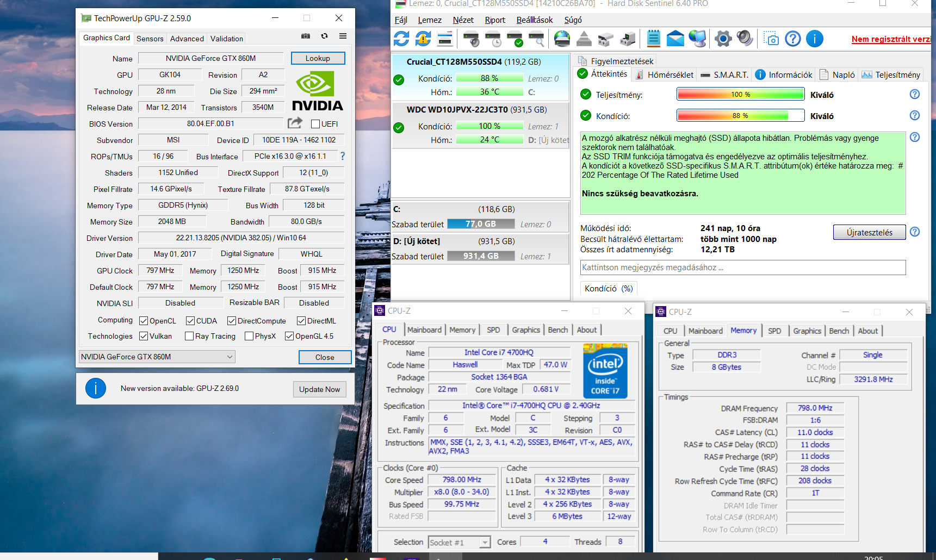Select the WDC WD10JPVX disk entry
Image resolution: width=936 pixels, height=560 pixels.
click(x=480, y=125)
